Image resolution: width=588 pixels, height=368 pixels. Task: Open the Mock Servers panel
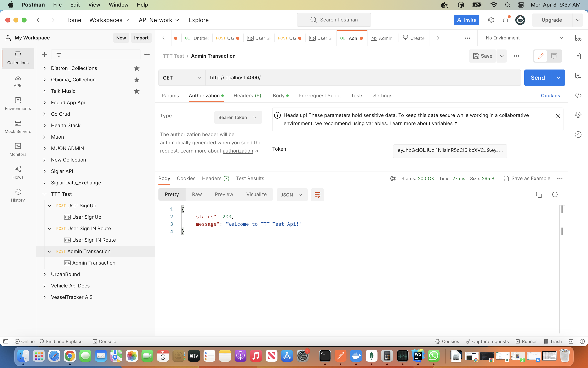[x=18, y=127]
